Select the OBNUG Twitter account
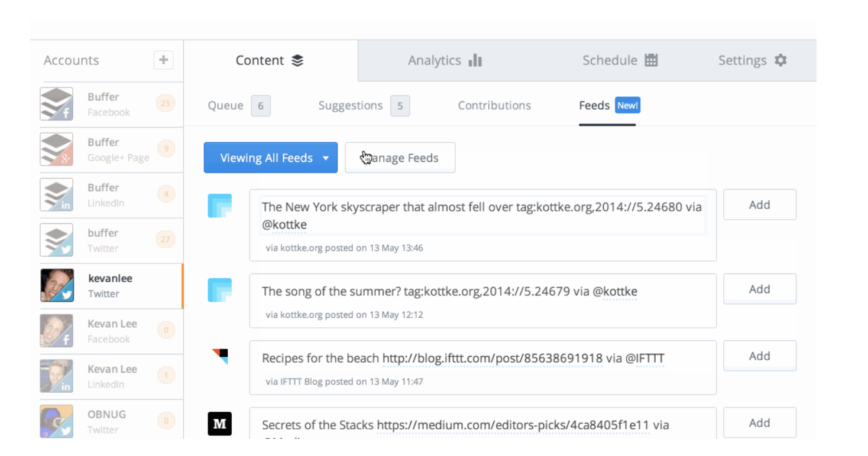This screenshot has width=868, height=456. pyautogui.click(x=111, y=421)
